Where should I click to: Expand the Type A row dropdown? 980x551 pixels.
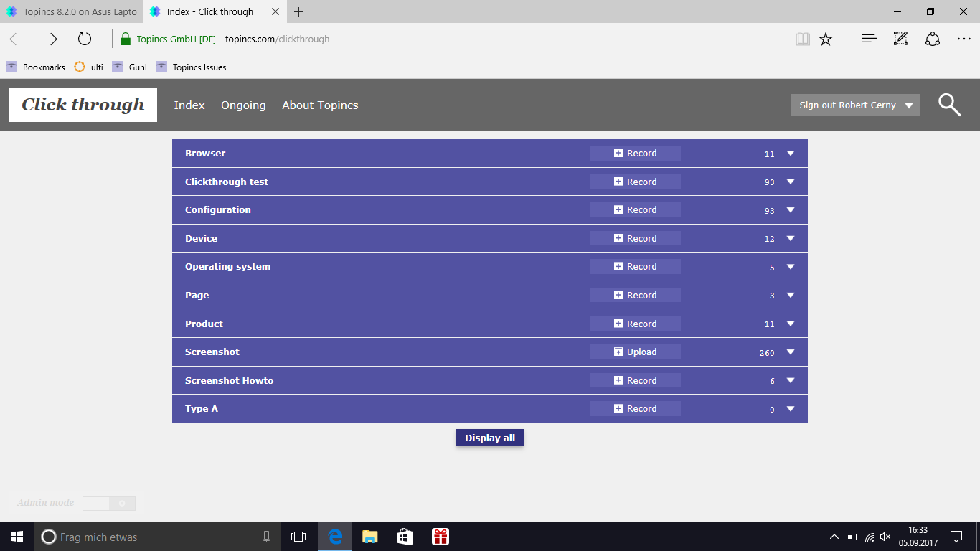(790, 408)
